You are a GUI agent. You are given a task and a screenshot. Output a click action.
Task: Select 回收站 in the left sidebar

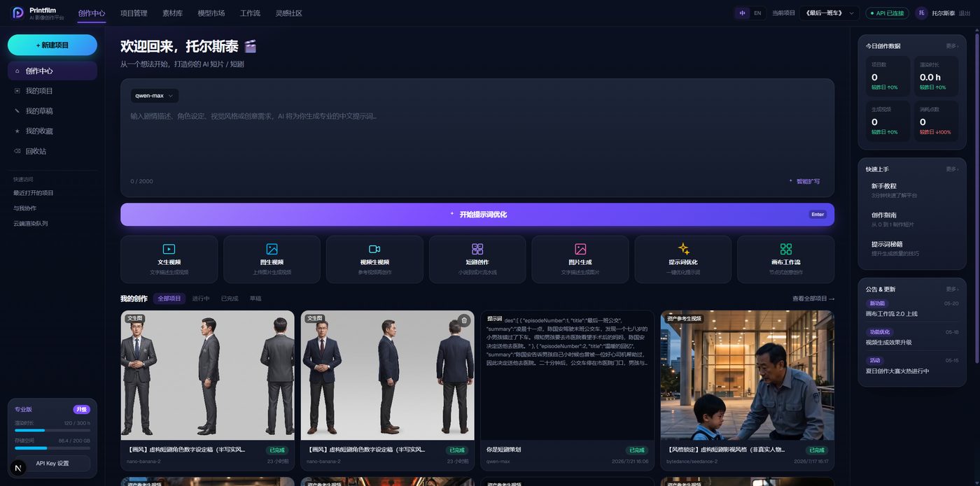point(52,151)
